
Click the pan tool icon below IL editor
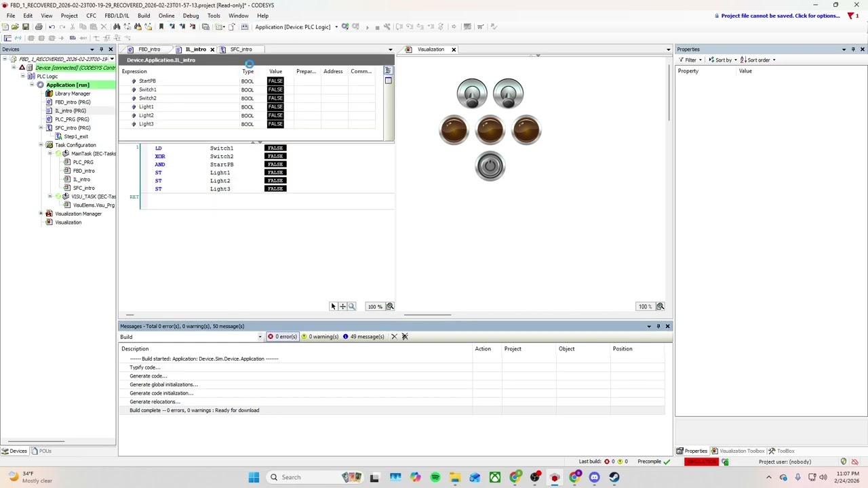pyautogui.click(x=342, y=306)
